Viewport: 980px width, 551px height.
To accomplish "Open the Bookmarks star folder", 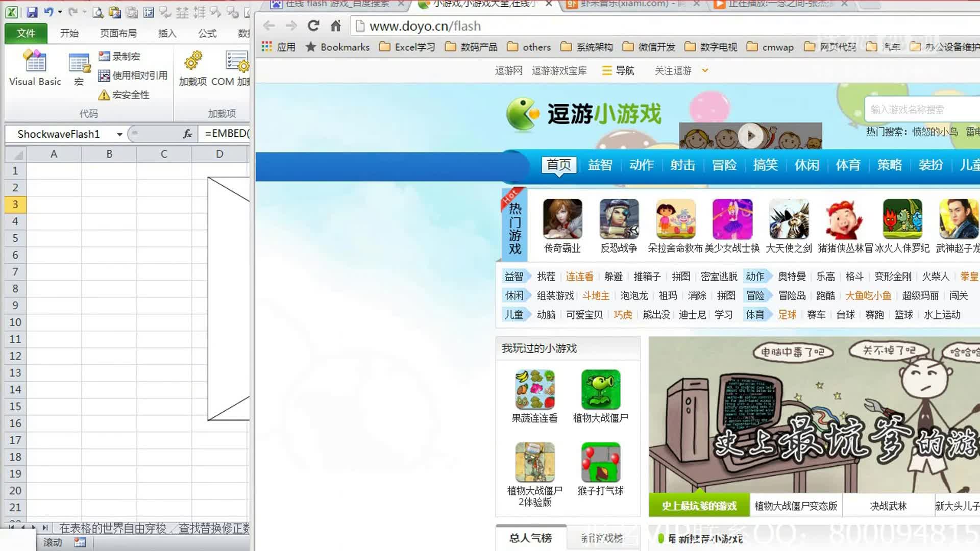I will point(337,47).
